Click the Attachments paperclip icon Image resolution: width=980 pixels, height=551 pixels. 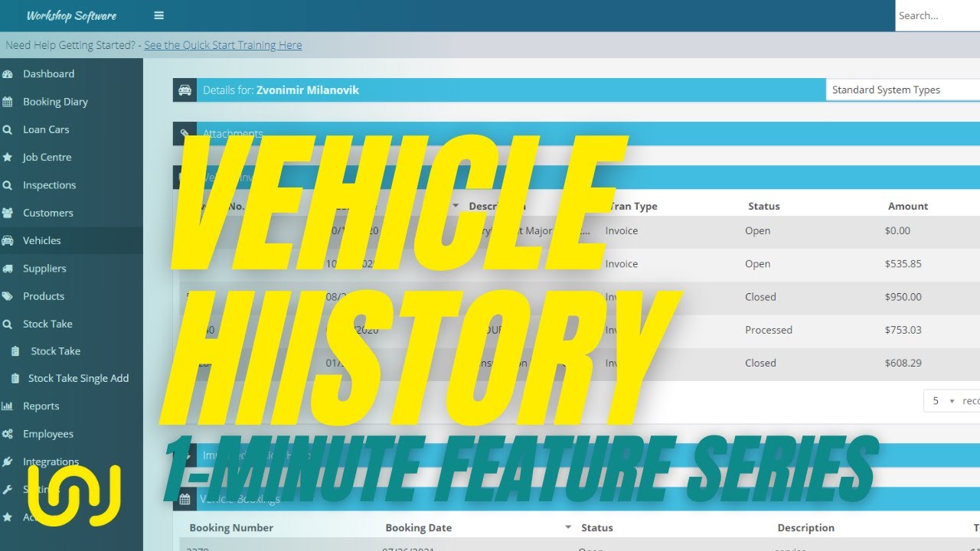[185, 134]
